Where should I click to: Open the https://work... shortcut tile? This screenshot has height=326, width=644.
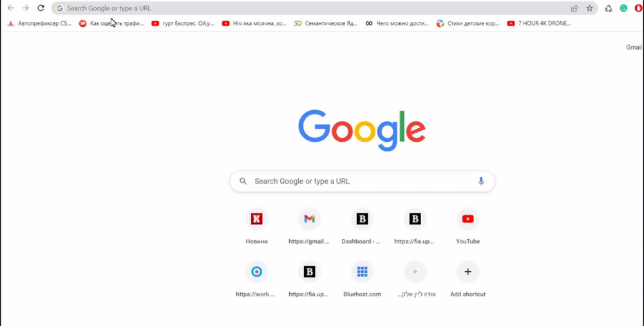click(257, 279)
